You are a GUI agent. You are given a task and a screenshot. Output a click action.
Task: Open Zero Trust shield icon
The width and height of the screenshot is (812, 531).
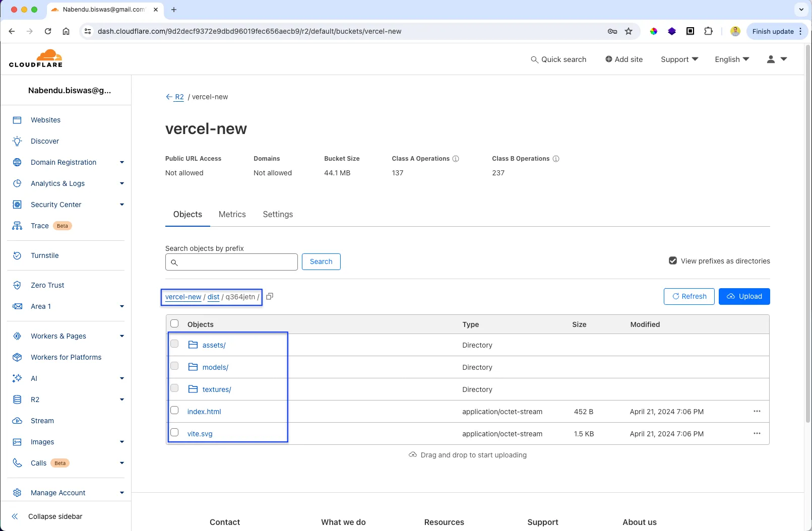coord(17,285)
